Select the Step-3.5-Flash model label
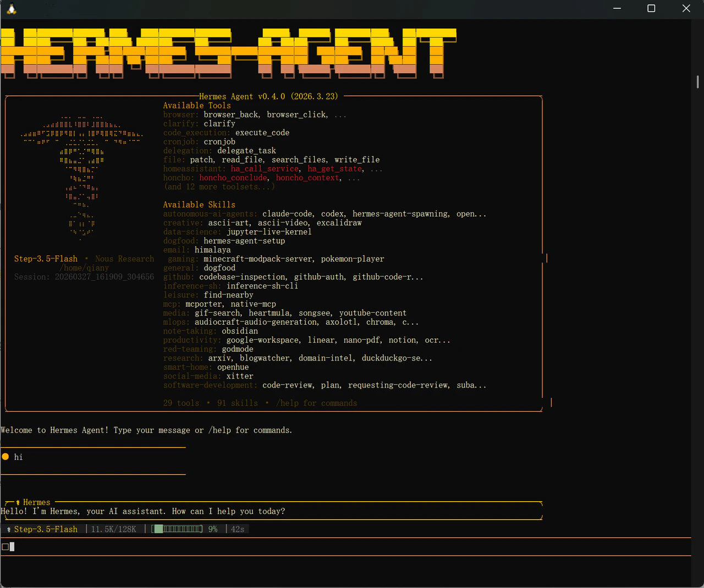Viewport: 704px width, 588px height. pos(46,529)
